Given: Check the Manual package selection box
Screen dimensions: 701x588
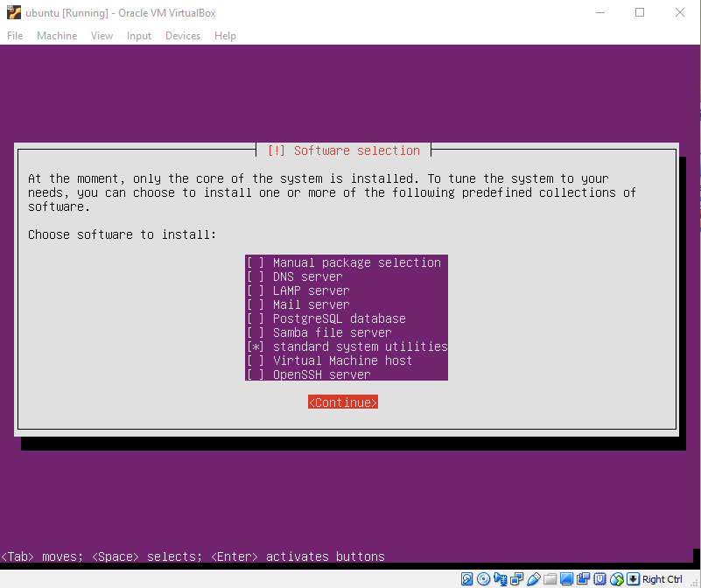Looking at the screenshot, I should [256, 262].
